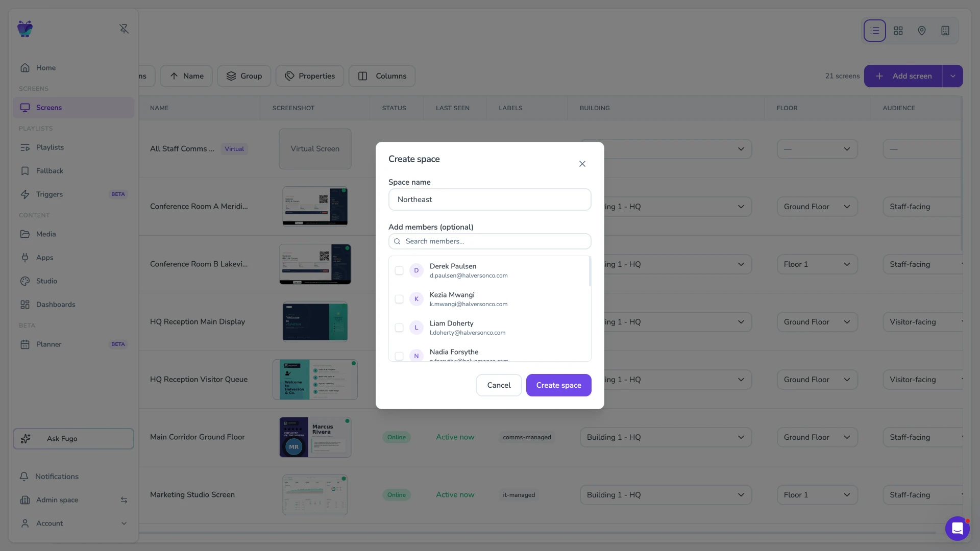Viewport: 980px width, 551px height.
Task: Open building view icon
Action: click(945, 31)
